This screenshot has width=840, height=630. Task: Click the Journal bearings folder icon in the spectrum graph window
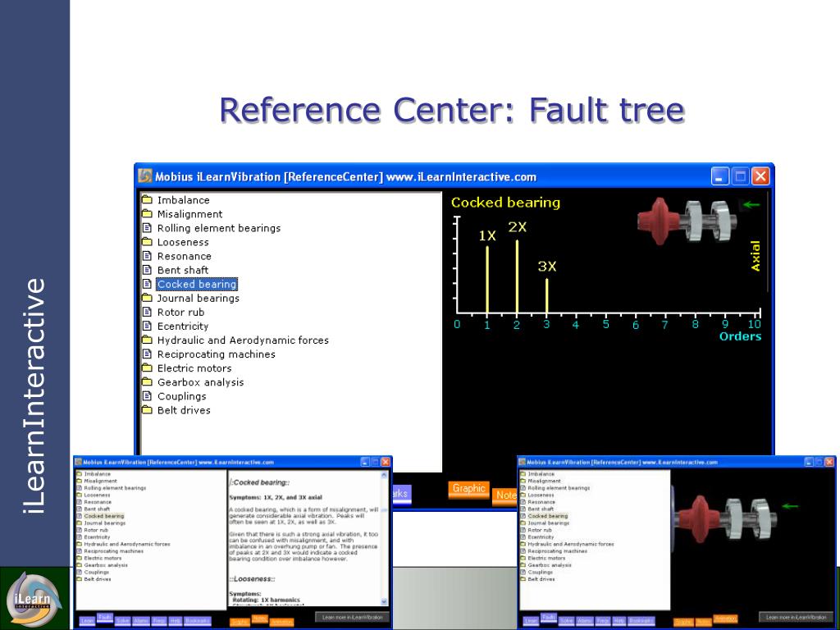pos(147,298)
